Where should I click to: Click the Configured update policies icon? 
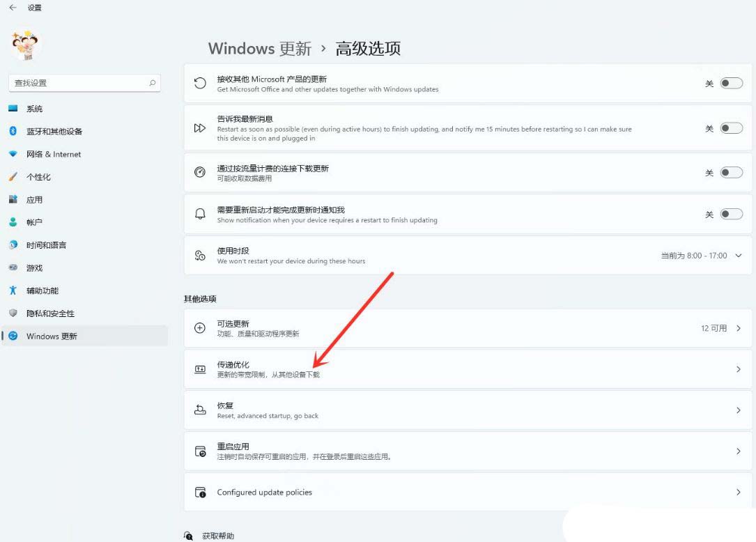click(200, 493)
